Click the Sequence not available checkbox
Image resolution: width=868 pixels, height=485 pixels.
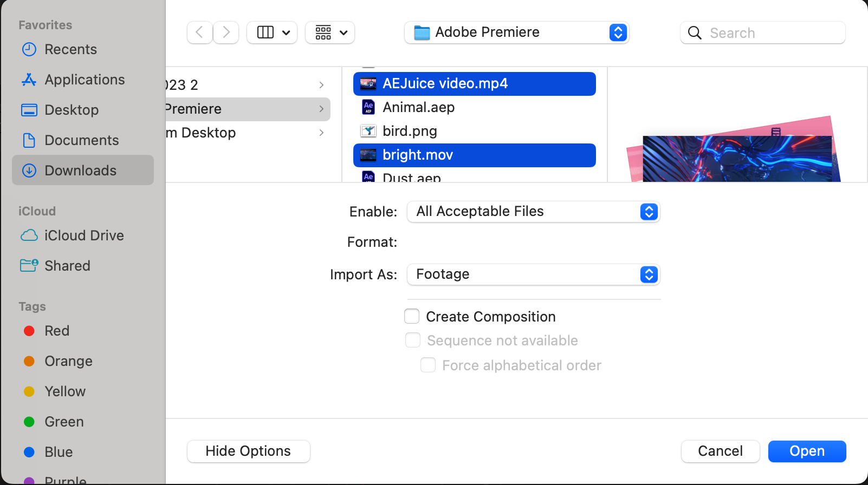tap(413, 340)
